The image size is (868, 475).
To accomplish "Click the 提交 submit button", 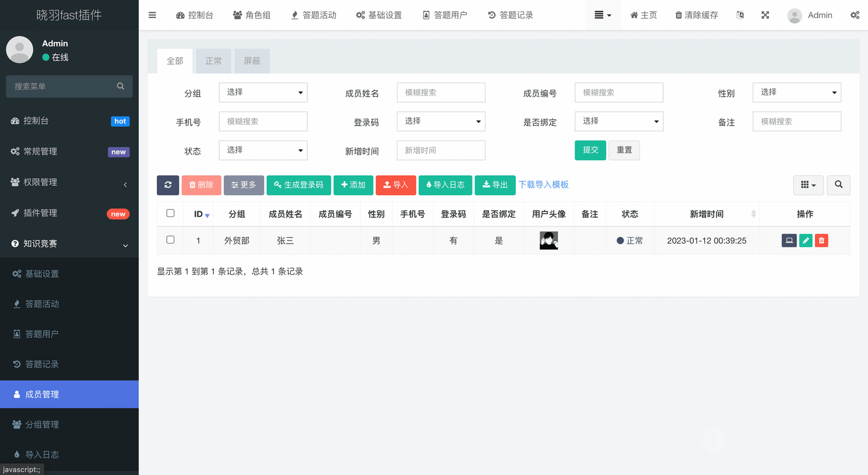I will click(590, 150).
